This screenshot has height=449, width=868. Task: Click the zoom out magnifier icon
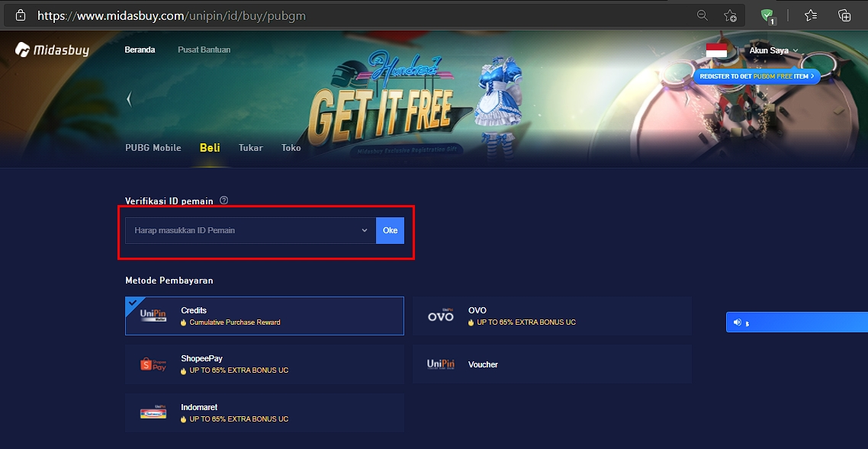[x=702, y=15]
